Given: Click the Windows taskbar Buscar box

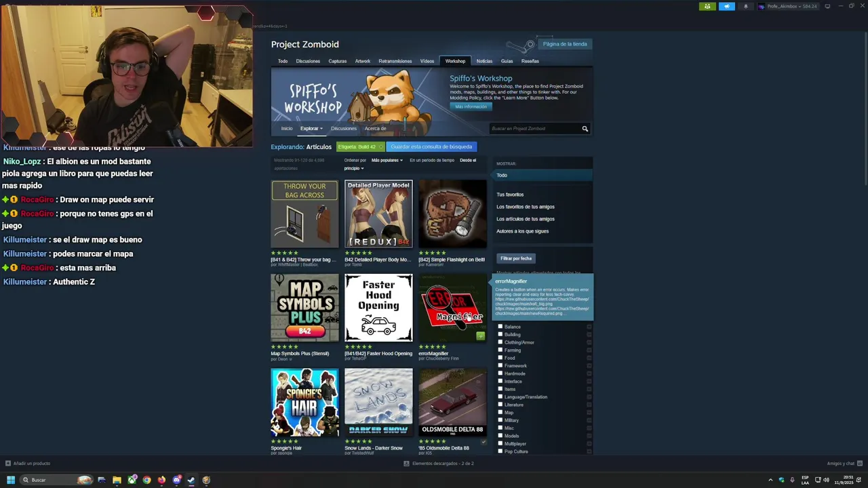Looking at the screenshot, I should tap(57, 480).
